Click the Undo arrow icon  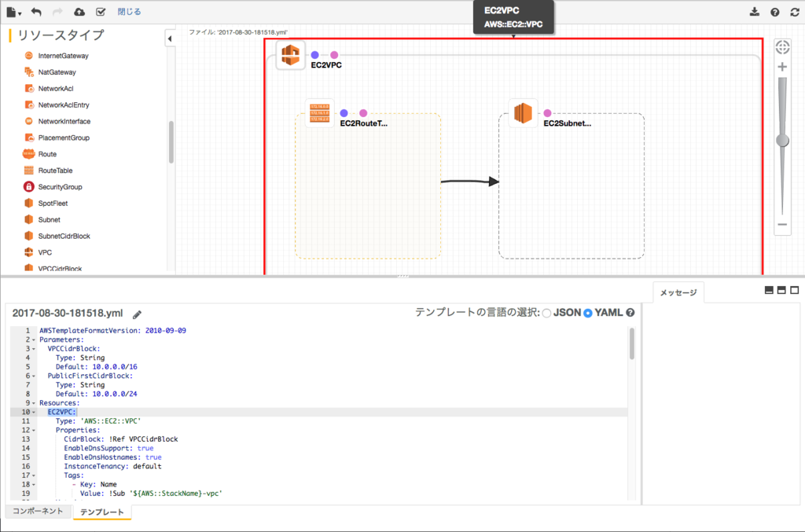pos(36,12)
